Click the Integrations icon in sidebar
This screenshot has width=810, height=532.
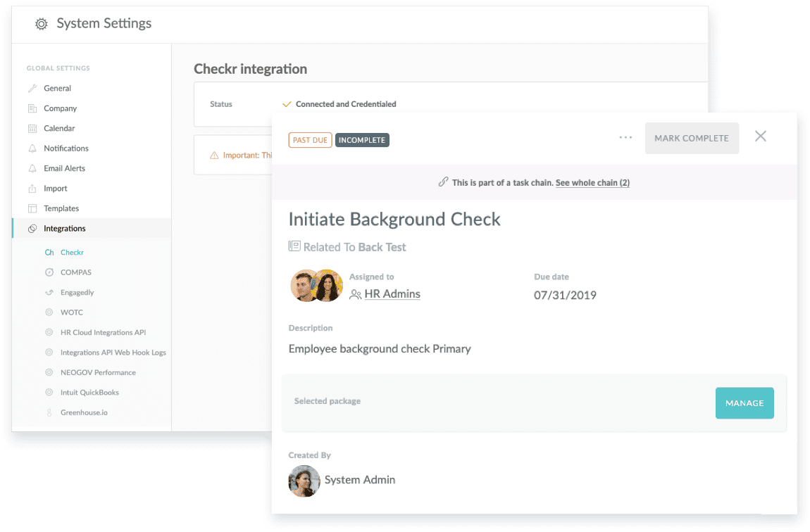(x=32, y=229)
